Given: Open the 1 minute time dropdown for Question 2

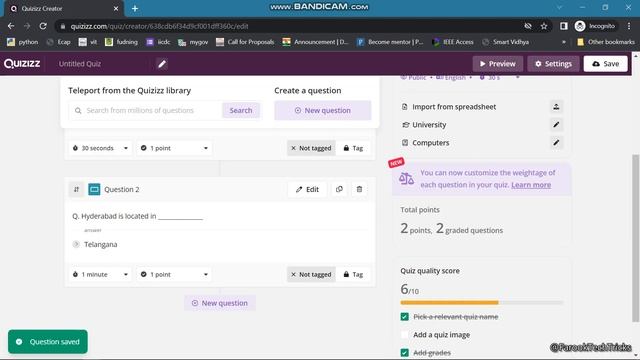Looking at the screenshot, I should [x=100, y=275].
